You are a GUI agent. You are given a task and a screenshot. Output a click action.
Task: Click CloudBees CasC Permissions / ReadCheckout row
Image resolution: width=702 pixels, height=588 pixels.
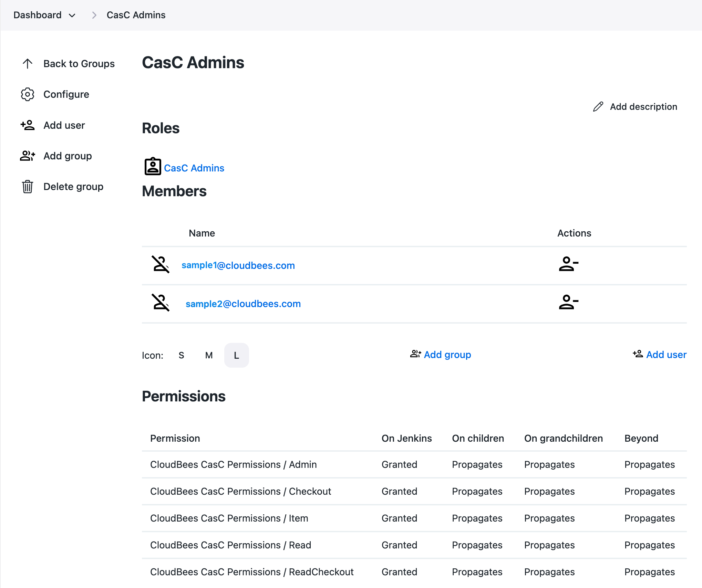(x=414, y=572)
